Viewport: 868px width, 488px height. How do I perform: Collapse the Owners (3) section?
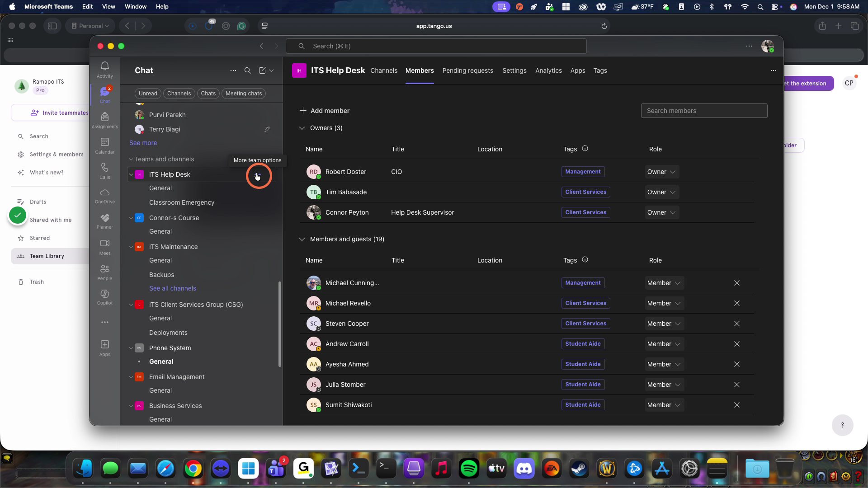(302, 128)
